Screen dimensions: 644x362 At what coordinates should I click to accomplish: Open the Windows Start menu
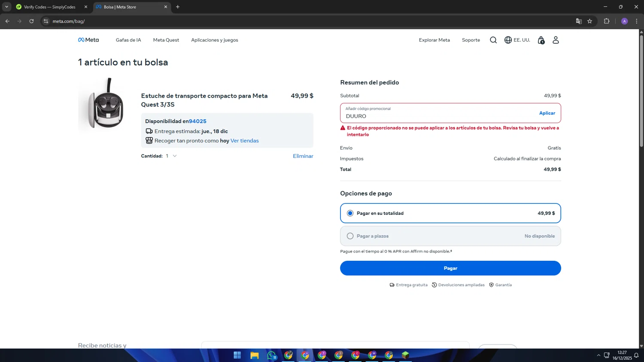point(237,355)
